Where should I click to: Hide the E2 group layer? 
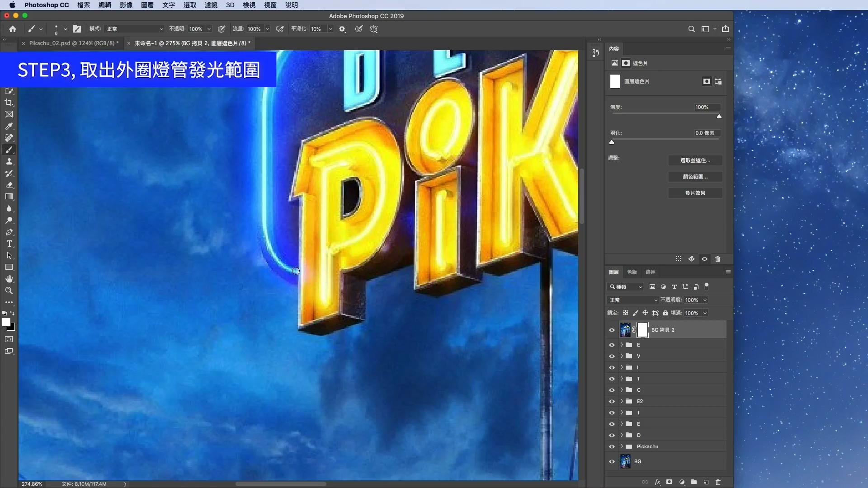[x=612, y=401]
